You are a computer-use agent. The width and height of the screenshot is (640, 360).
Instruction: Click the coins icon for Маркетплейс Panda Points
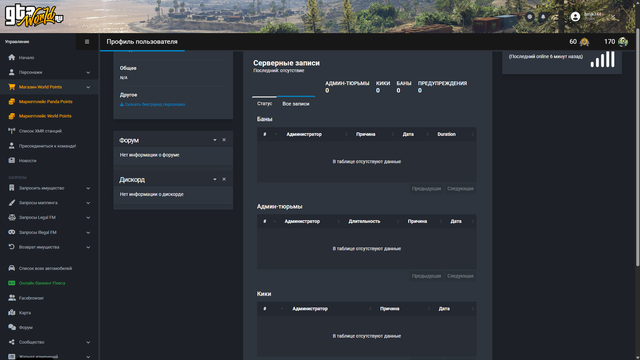point(11,102)
